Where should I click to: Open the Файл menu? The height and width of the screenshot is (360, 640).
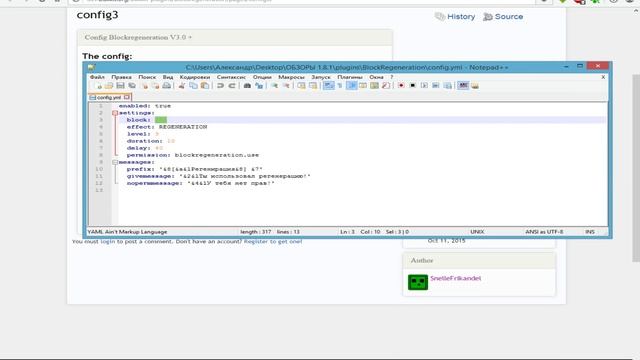(97, 77)
